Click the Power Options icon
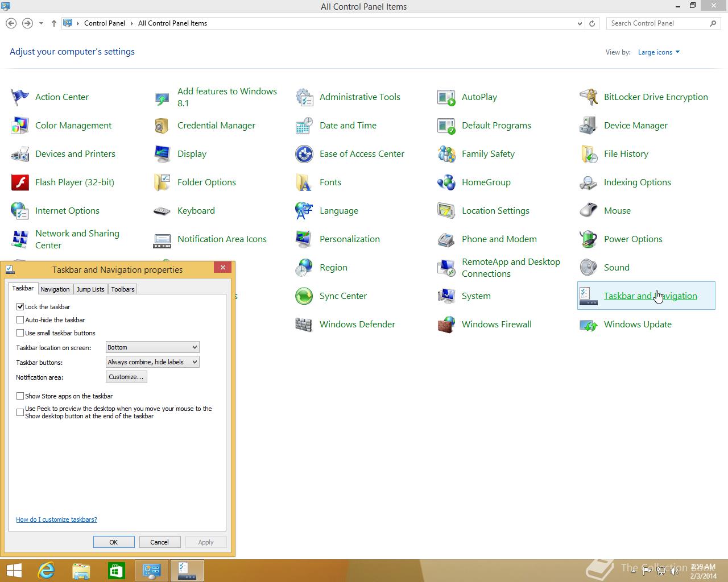728x582 pixels. tap(589, 239)
